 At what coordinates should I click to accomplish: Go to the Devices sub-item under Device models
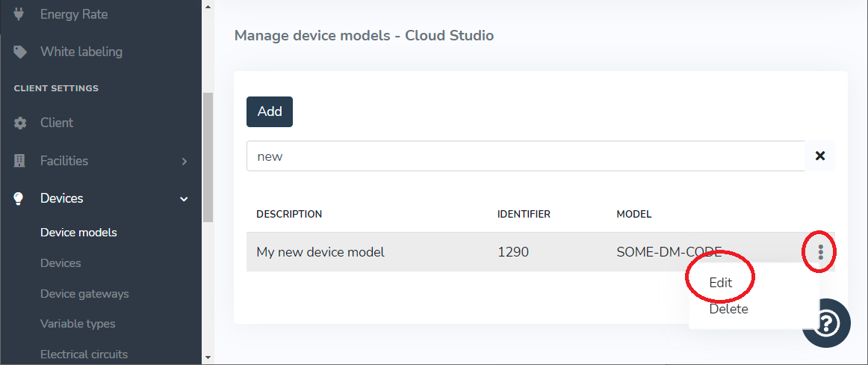(x=61, y=263)
